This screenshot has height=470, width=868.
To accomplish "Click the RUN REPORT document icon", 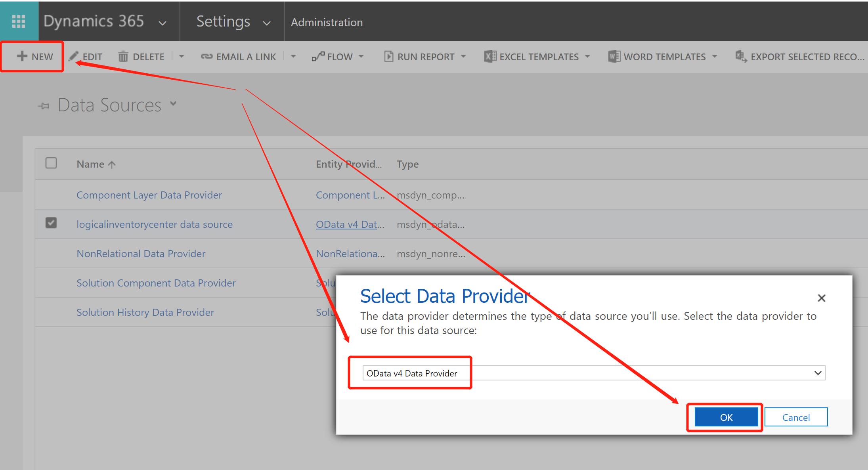I will [x=389, y=57].
